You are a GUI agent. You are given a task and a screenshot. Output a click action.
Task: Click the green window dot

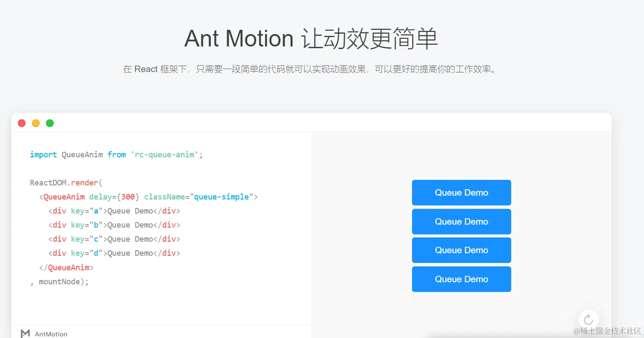(50, 123)
